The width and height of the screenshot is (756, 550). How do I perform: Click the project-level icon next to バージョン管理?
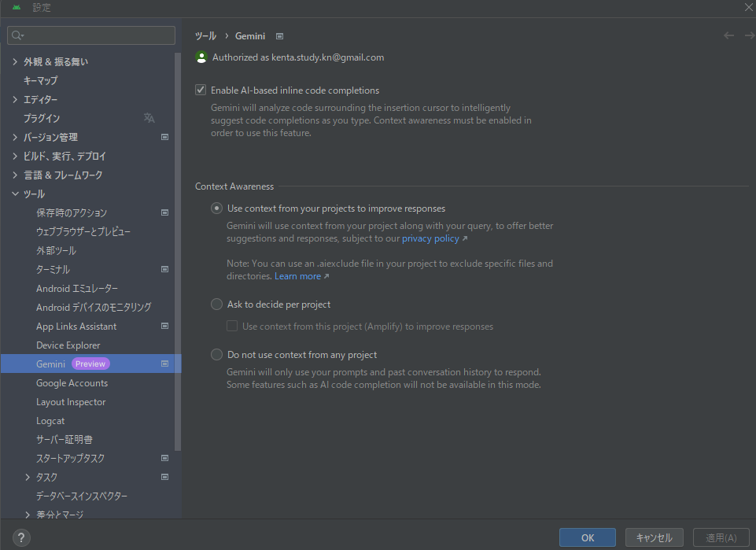tap(165, 137)
